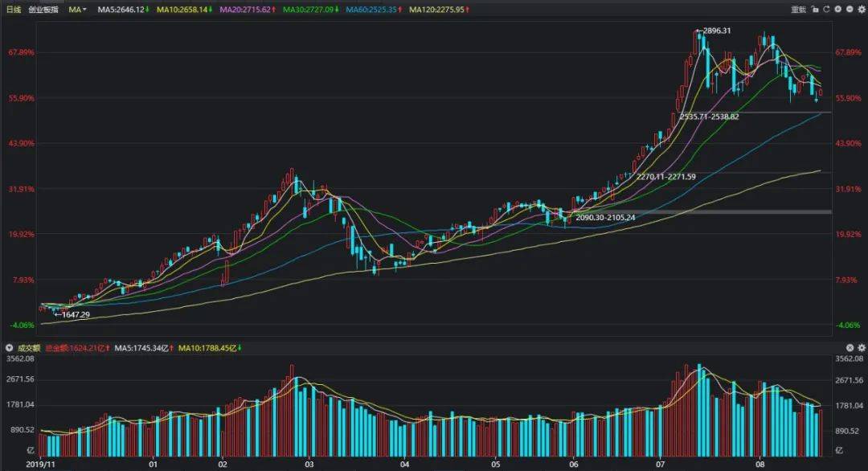Image resolution: width=868 pixels, height=471 pixels.
Task: Click the refresh chart icon
Action: click(825, 10)
